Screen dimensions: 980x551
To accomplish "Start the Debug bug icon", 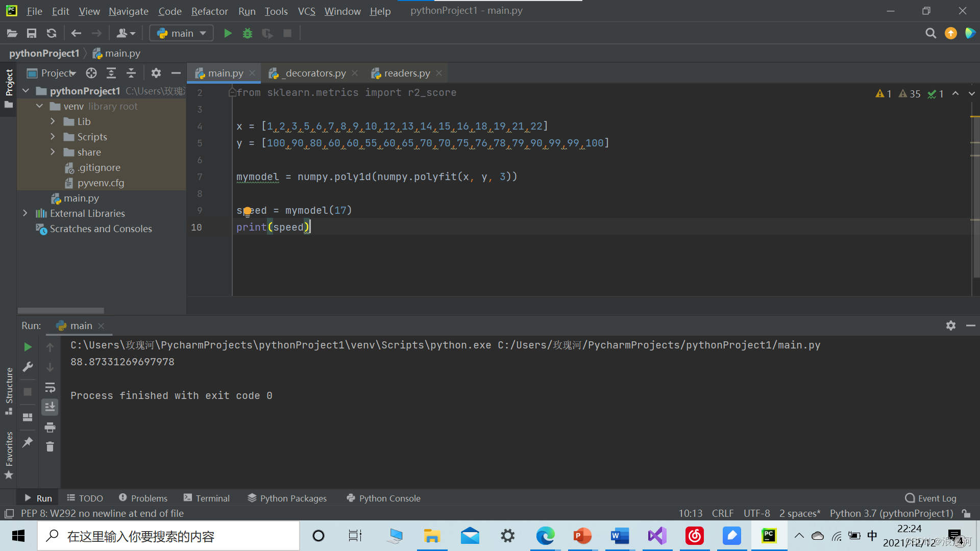I will tap(248, 33).
